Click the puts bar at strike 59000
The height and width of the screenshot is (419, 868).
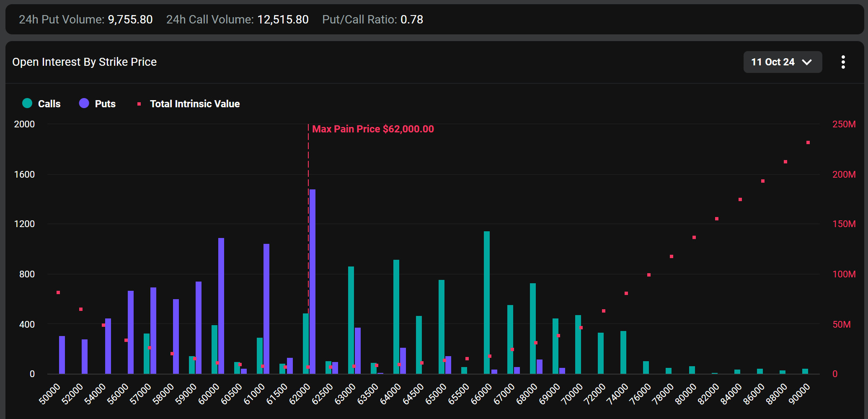coord(199,328)
